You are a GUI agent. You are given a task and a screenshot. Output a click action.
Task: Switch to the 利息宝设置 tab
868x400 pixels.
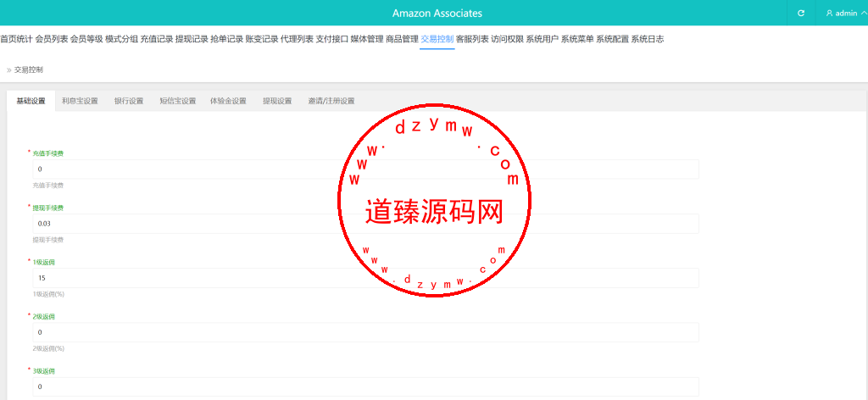pos(81,101)
